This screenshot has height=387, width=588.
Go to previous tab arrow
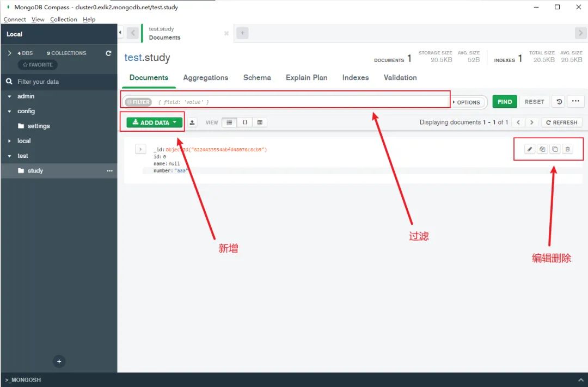[132, 33]
